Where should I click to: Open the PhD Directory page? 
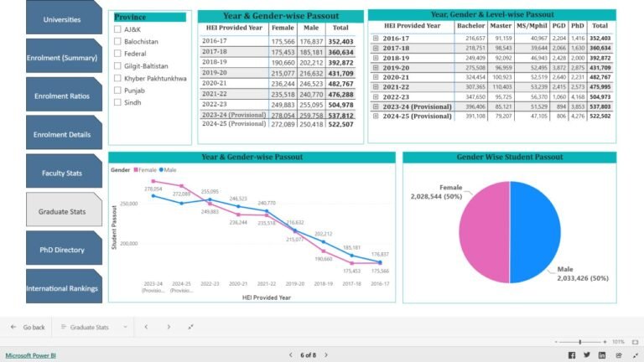[x=64, y=248]
